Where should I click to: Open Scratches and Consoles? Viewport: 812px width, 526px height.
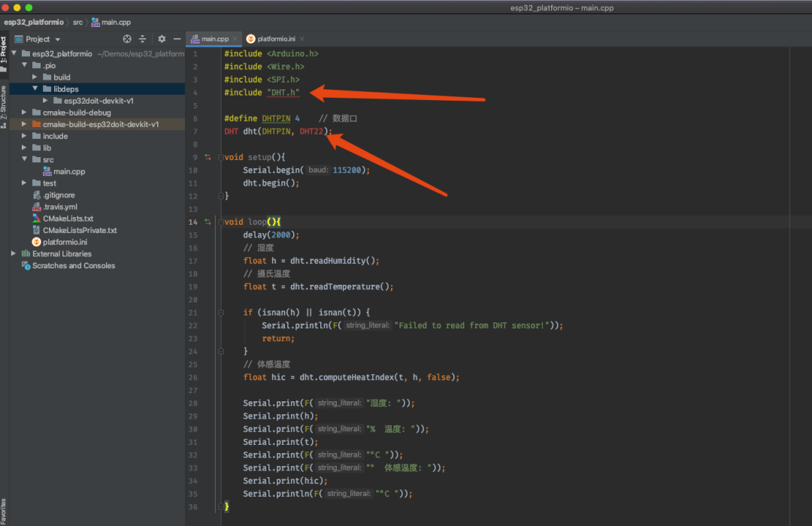(x=73, y=266)
